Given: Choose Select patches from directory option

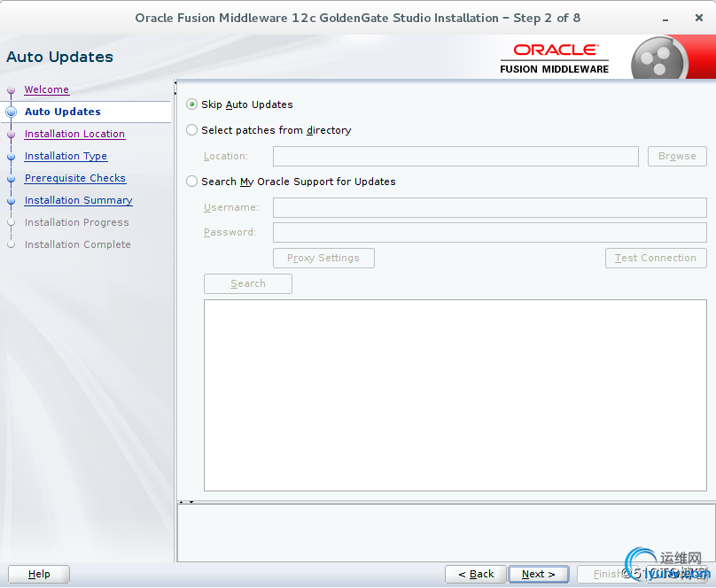Looking at the screenshot, I should [x=191, y=130].
